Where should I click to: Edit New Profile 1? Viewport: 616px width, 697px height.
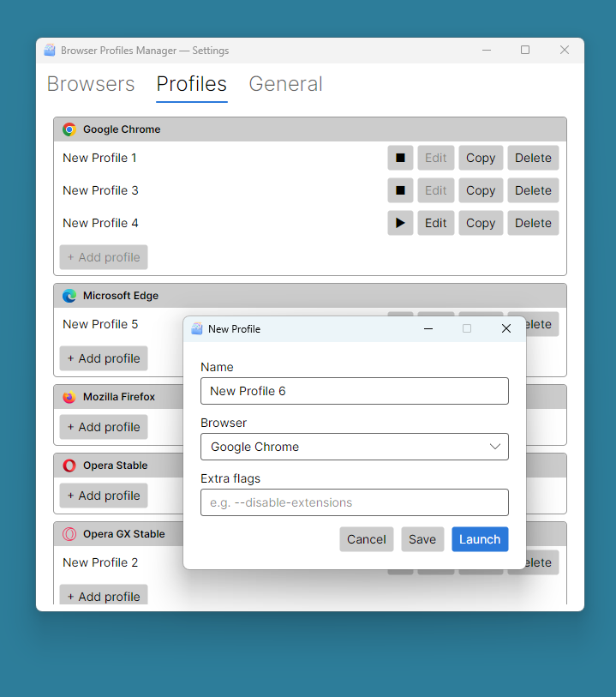click(x=436, y=158)
